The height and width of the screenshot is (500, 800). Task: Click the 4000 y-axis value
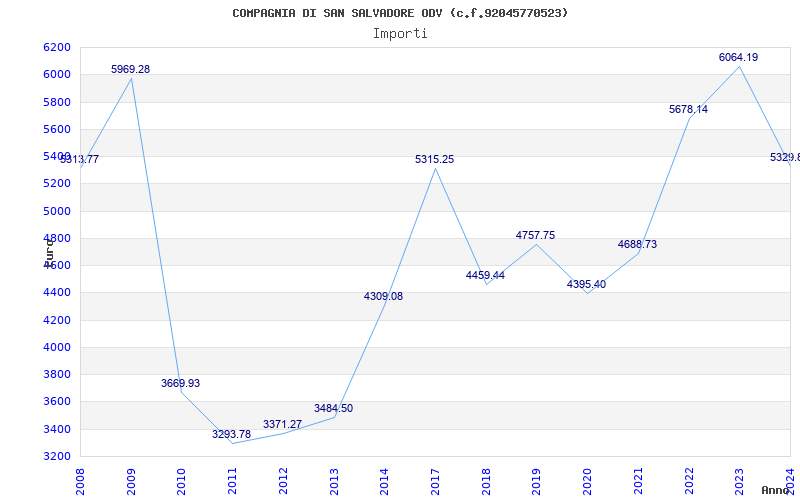click(57, 347)
